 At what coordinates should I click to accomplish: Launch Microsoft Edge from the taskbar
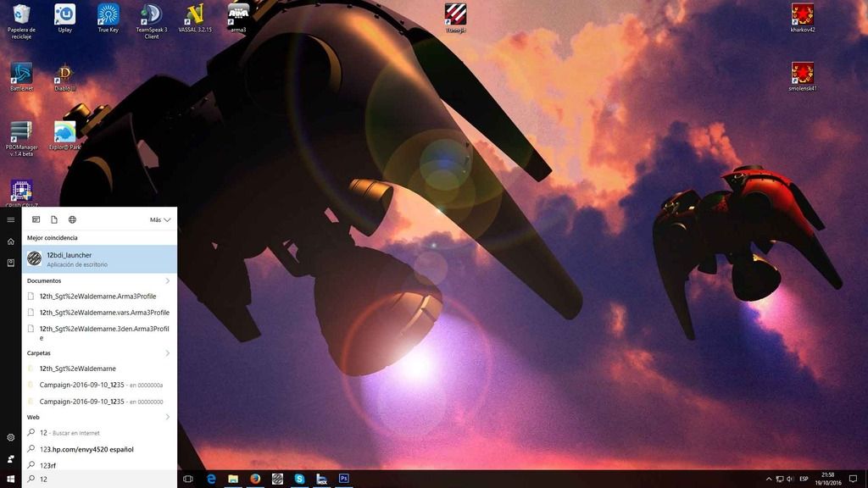tap(211, 479)
